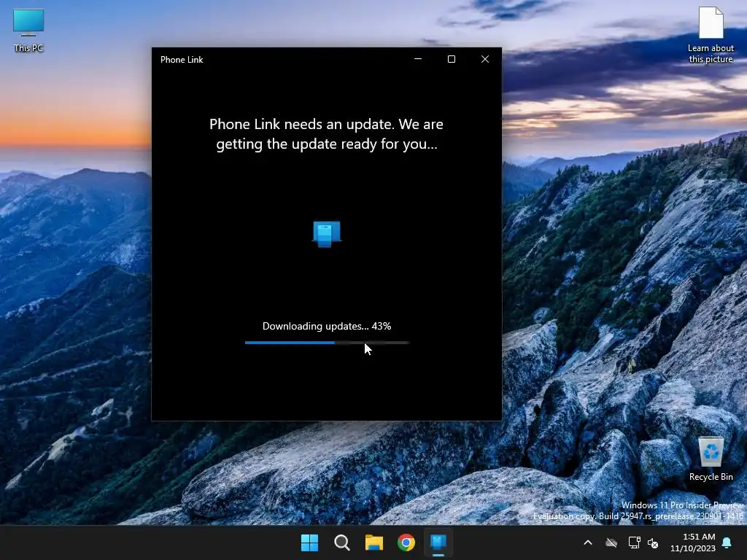747x560 pixels.
Task: Maximize the Phone Link window
Action: [x=452, y=59]
